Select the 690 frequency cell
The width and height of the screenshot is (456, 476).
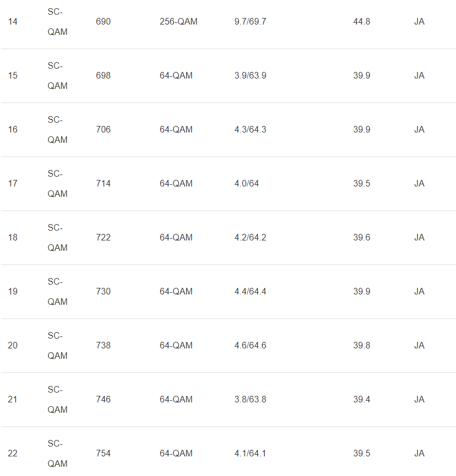[103, 22]
